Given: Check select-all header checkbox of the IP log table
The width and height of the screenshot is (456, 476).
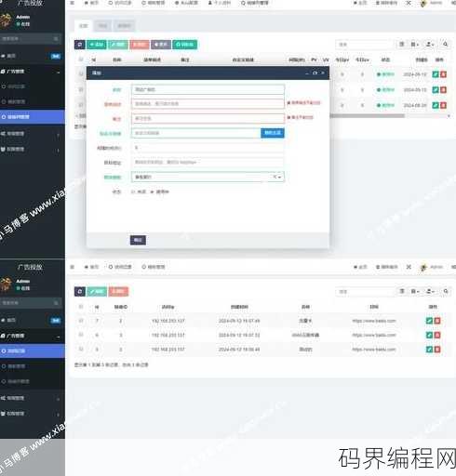Looking at the screenshot, I should (81, 307).
